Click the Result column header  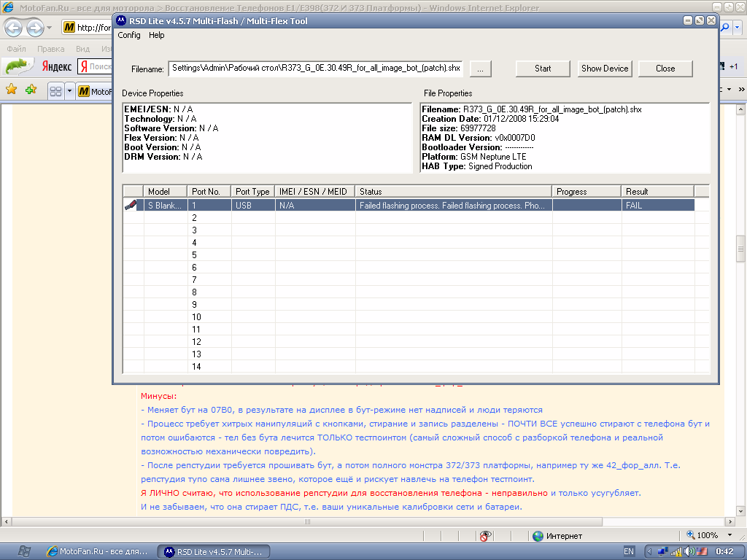[x=657, y=192]
